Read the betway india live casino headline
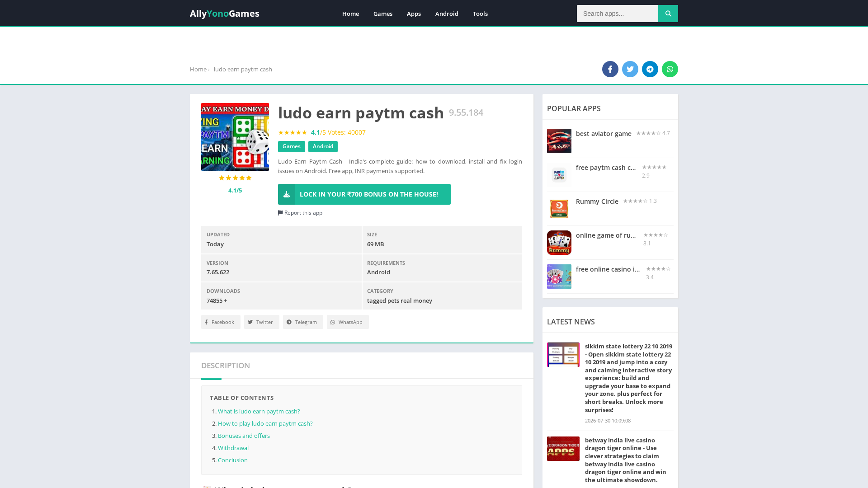Viewport: 868px width, 488px height. [626, 460]
